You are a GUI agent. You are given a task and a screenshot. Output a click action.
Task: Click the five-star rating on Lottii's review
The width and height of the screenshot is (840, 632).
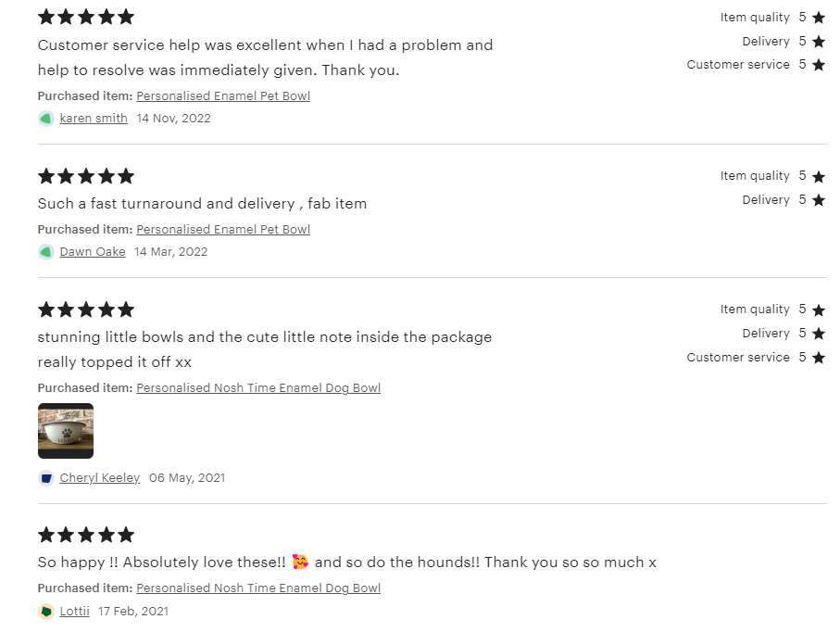click(x=86, y=535)
